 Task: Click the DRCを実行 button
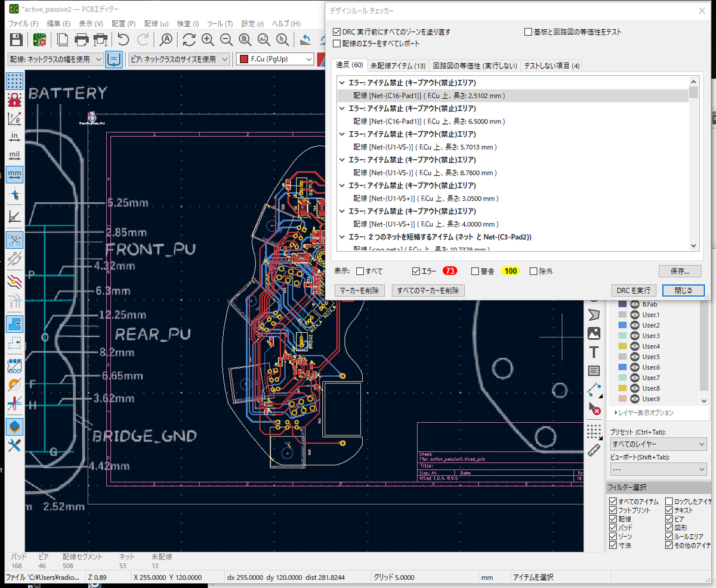pyautogui.click(x=634, y=290)
